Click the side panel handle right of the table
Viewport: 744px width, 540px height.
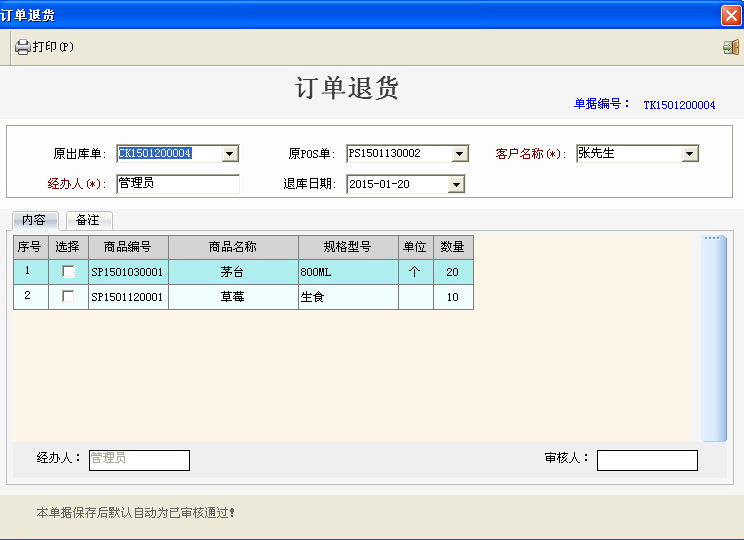714,338
